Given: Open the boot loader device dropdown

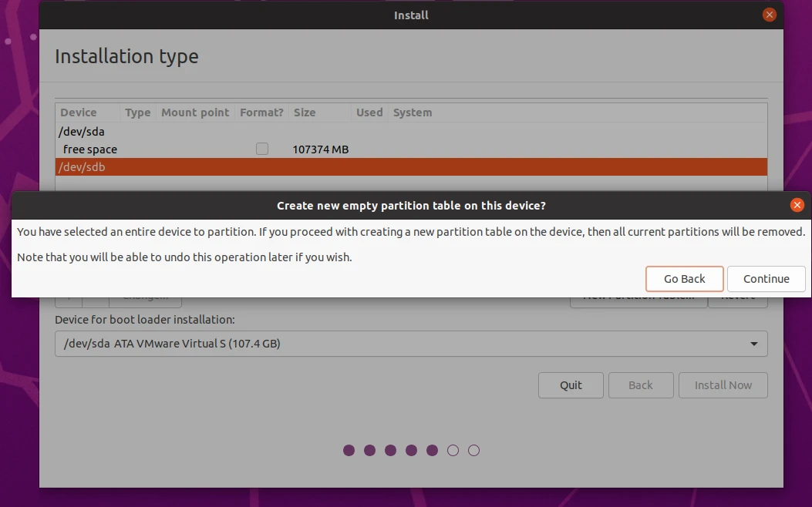Looking at the screenshot, I should (410, 344).
